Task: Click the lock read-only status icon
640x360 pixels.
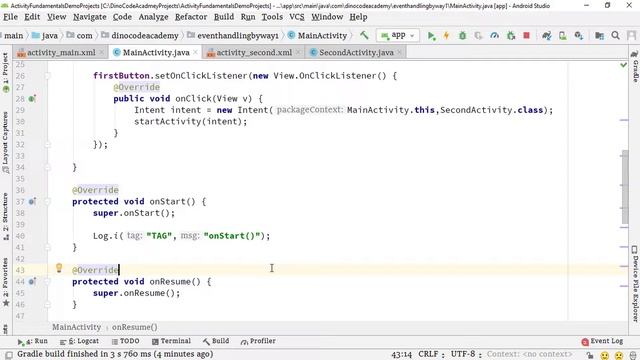Action: tap(590, 355)
